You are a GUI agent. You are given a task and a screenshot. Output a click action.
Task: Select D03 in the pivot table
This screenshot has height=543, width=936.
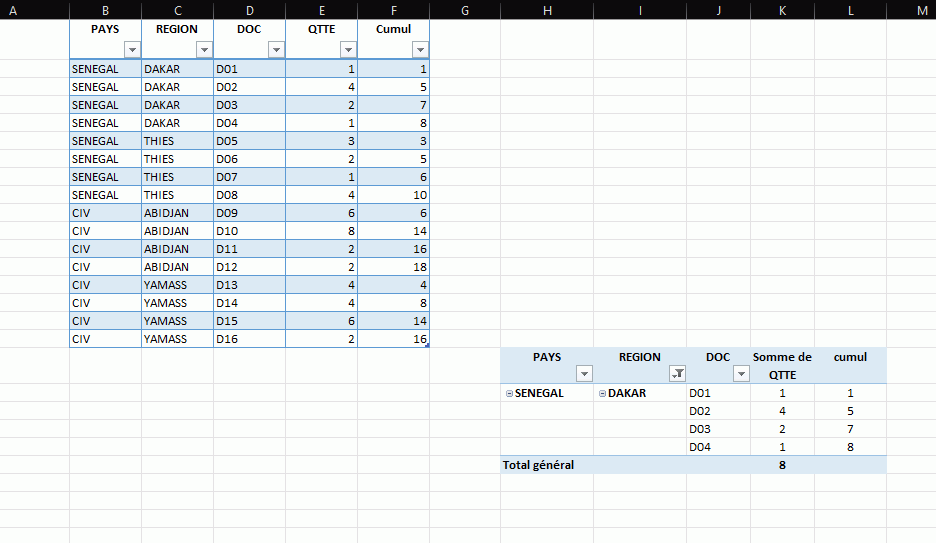(x=719, y=429)
